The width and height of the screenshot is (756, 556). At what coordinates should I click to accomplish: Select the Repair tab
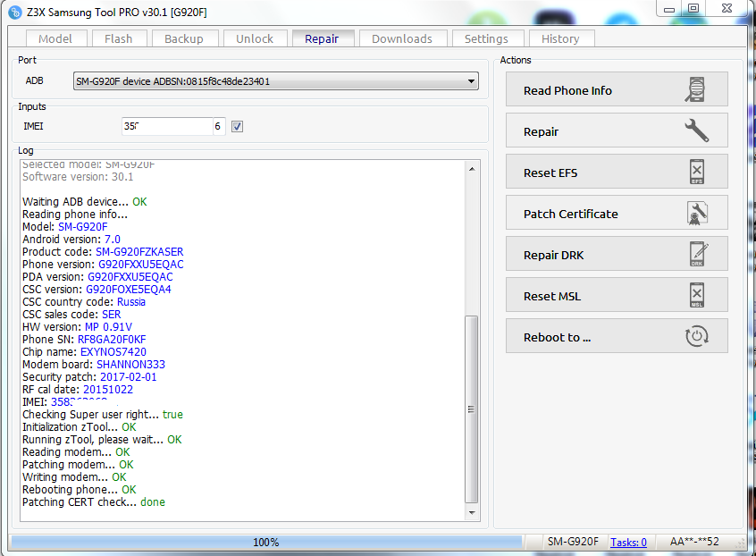tap(322, 38)
